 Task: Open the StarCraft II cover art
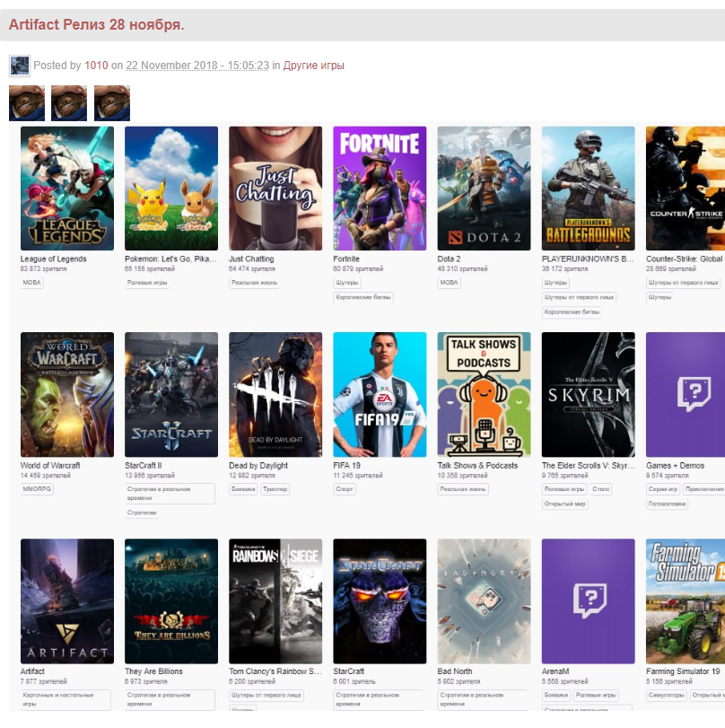pyautogui.click(x=171, y=395)
